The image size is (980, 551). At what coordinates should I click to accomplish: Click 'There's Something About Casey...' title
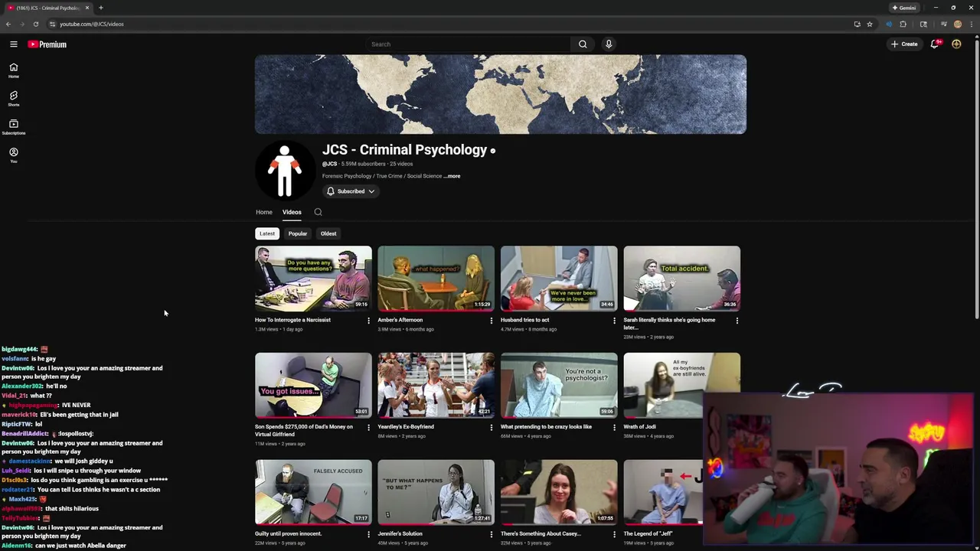tap(541, 533)
